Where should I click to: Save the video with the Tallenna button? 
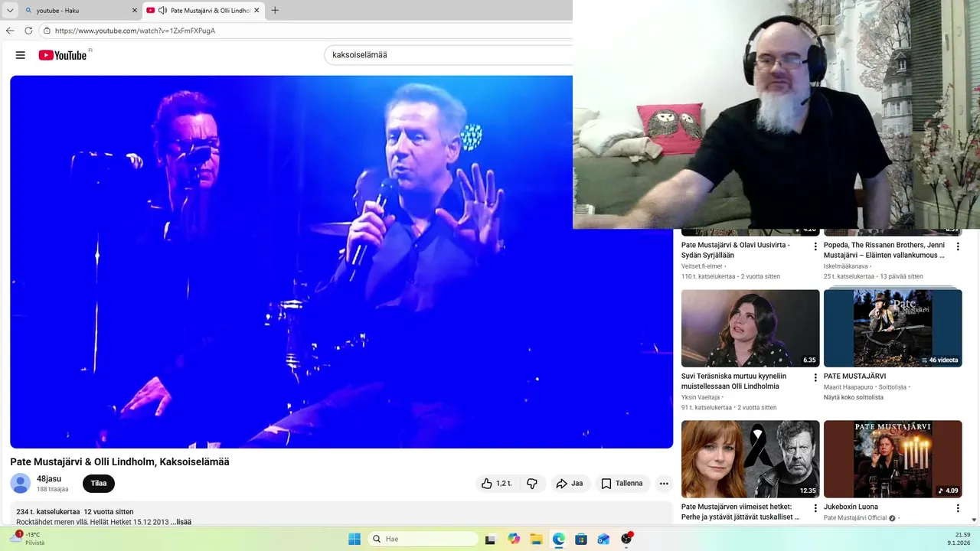click(622, 484)
